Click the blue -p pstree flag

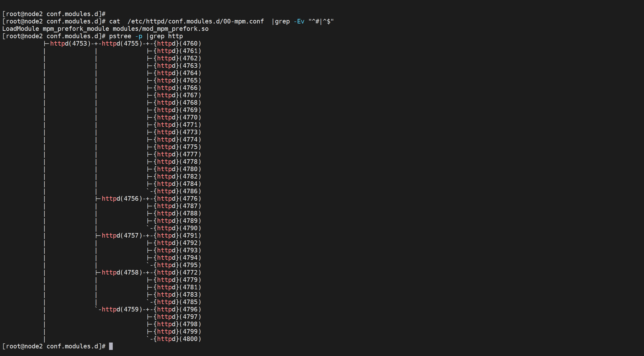click(x=139, y=36)
